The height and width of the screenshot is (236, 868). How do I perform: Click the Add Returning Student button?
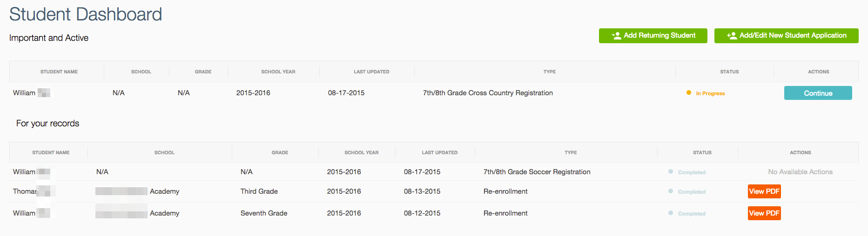[x=653, y=36]
